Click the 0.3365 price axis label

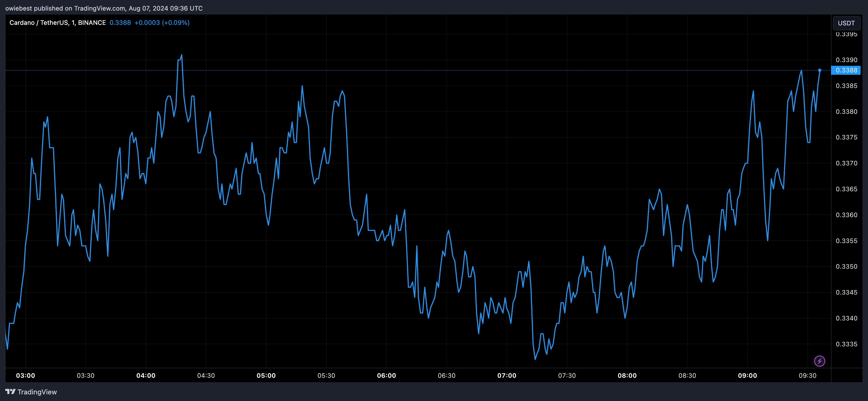(846, 189)
